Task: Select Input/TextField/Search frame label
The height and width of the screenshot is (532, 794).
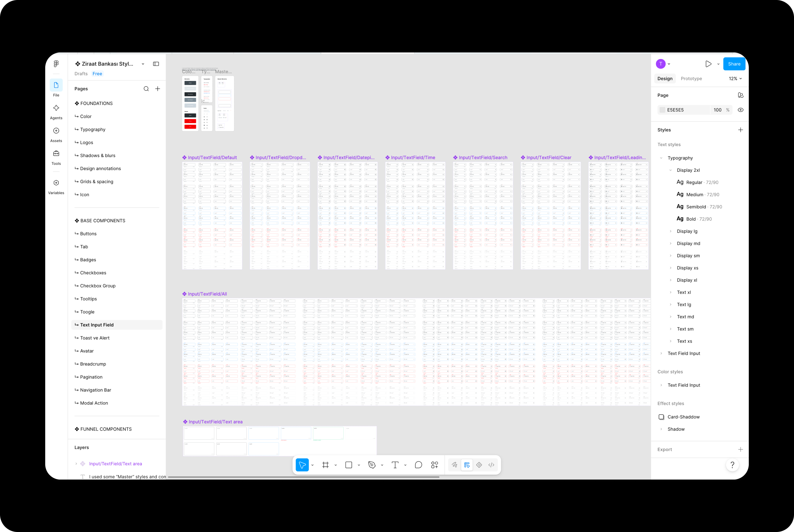Action: (483, 157)
